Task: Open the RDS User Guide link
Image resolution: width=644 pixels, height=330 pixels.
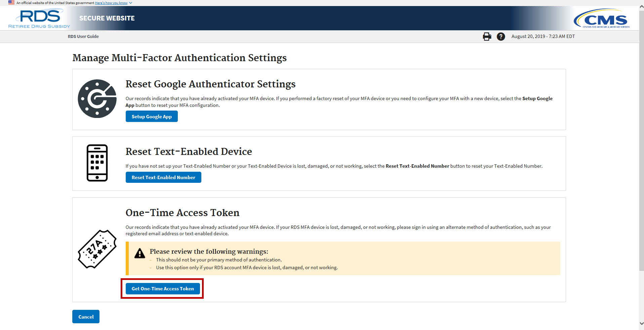Action: tap(83, 37)
